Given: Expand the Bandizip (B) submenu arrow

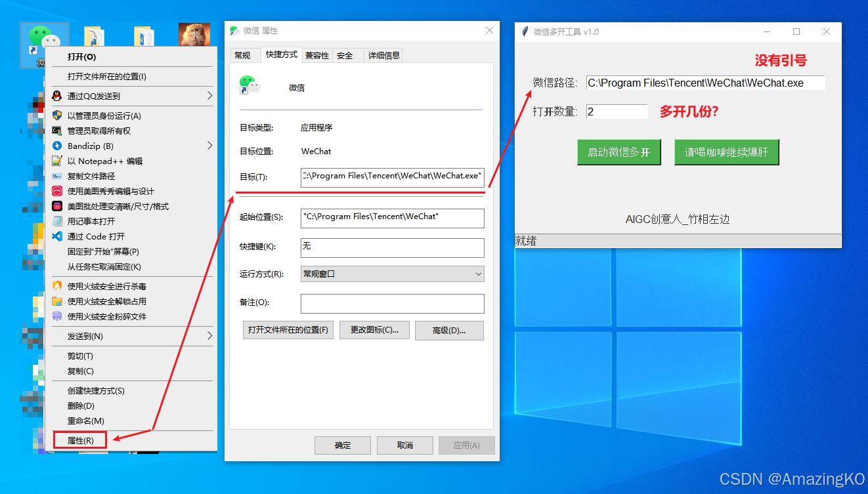Looking at the screenshot, I should (x=209, y=146).
